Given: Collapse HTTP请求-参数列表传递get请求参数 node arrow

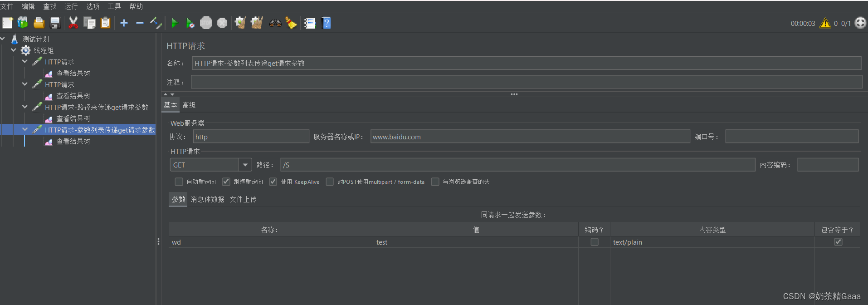Looking at the screenshot, I should pos(25,129).
